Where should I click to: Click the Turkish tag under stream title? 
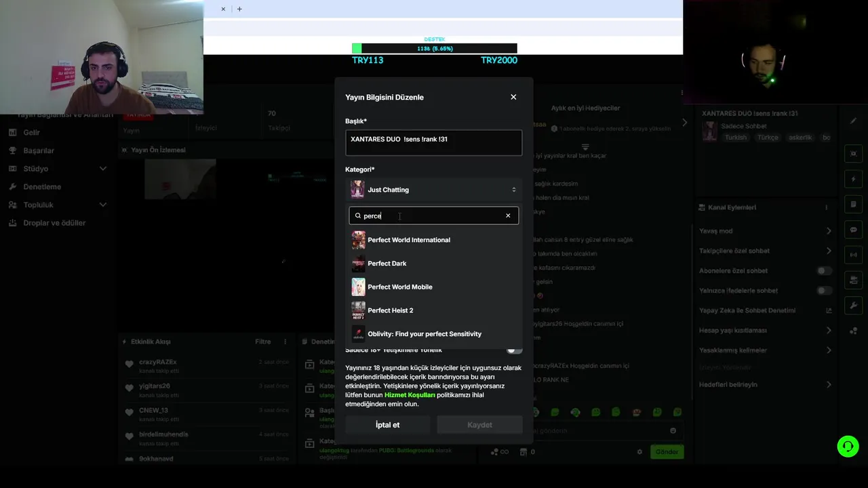[736, 138]
